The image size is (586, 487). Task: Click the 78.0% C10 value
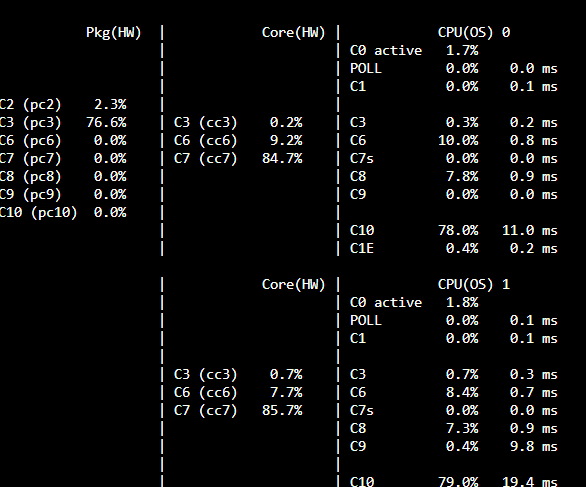click(459, 230)
